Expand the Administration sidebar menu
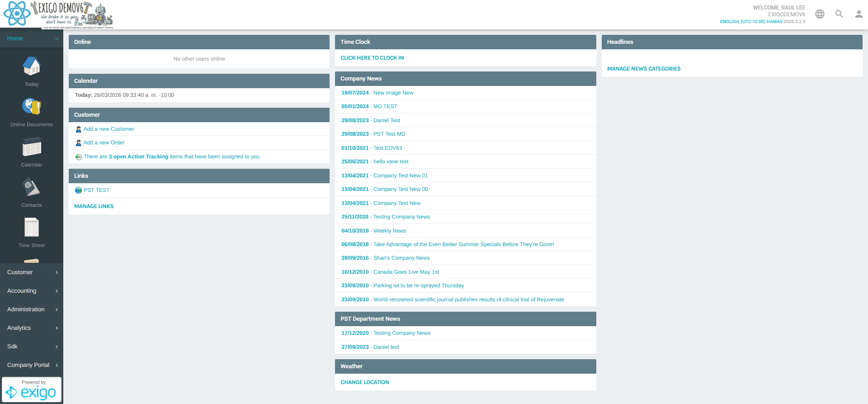The image size is (868, 404). (x=32, y=309)
